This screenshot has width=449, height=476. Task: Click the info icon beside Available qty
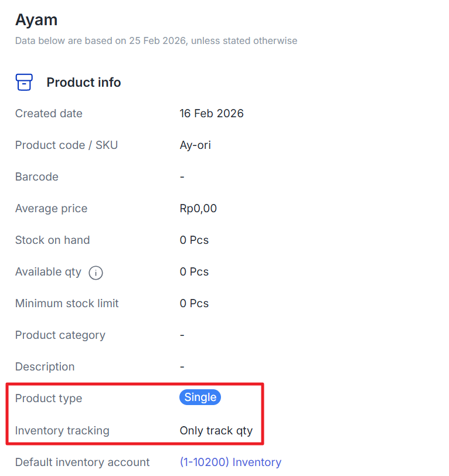point(96,272)
